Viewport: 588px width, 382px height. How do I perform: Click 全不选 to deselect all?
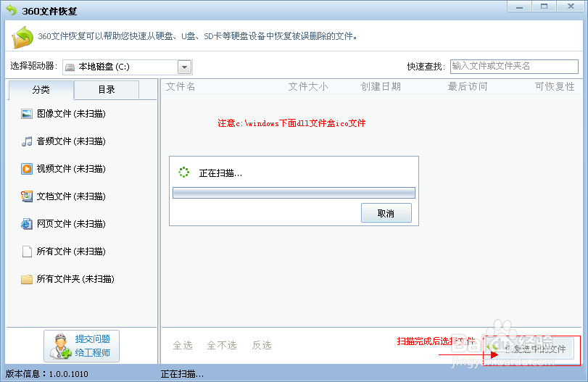[x=222, y=345]
